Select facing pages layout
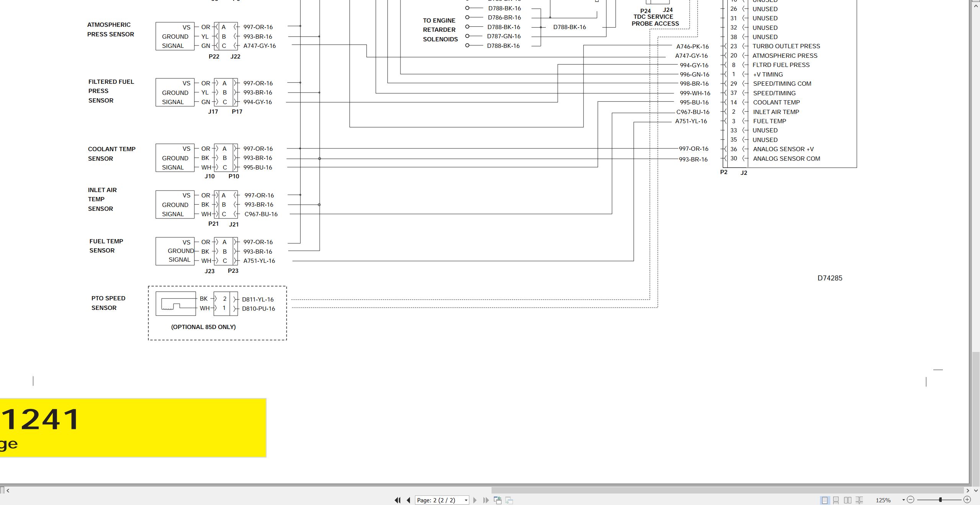Screen dimensions: 980x505 click(x=848, y=500)
